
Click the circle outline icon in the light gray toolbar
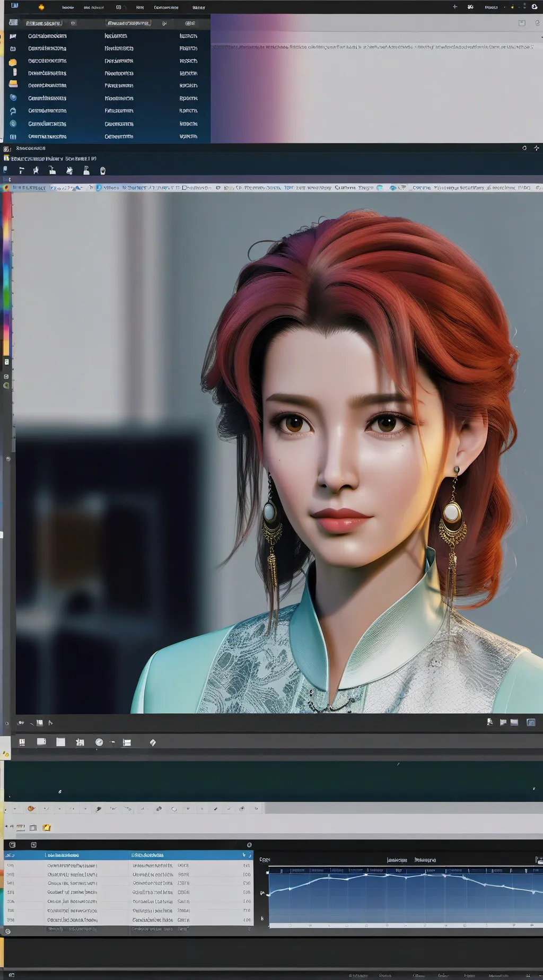click(174, 809)
